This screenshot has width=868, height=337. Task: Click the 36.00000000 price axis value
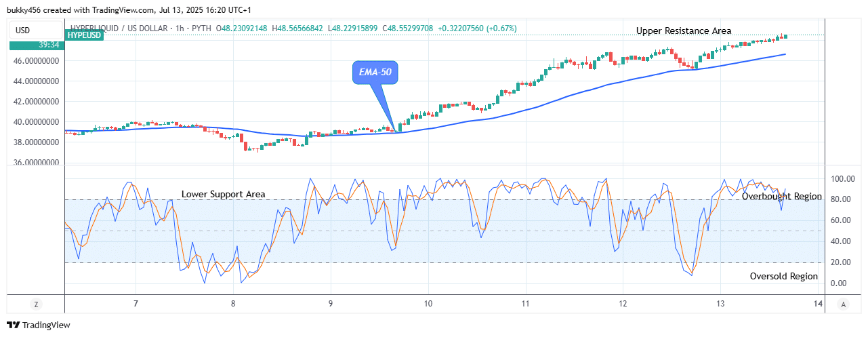click(x=36, y=163)
